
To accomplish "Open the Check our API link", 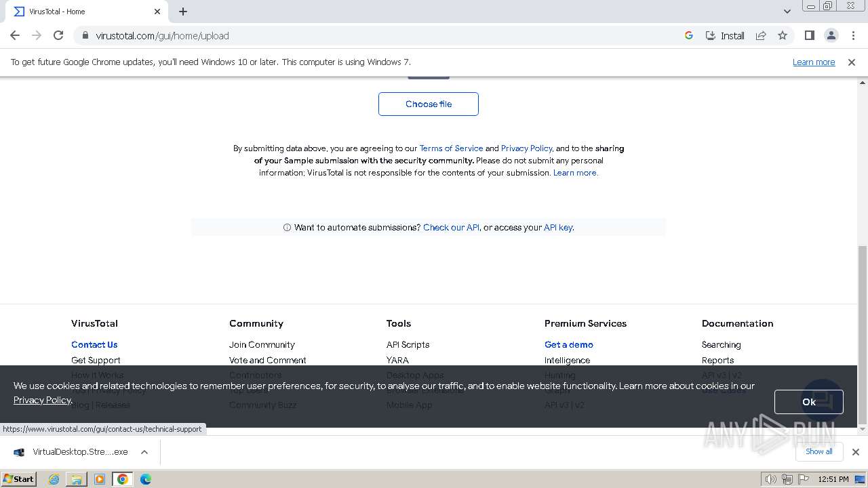I will (x=451, y=227).
